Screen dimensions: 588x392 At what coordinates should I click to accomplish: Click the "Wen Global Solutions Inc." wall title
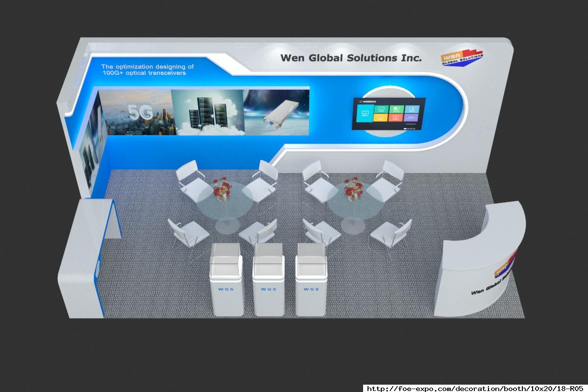pyautogui.click(x=351, y=58)
